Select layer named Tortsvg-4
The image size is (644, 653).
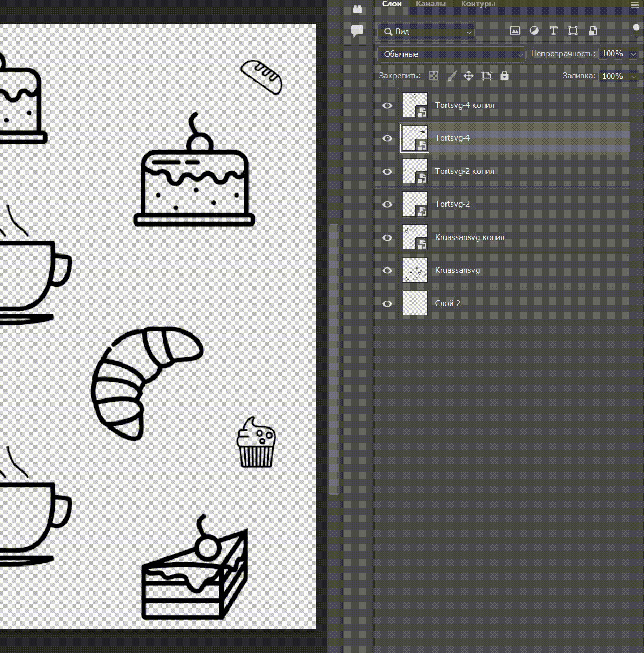pyautogui.click(x=452, y=138)
